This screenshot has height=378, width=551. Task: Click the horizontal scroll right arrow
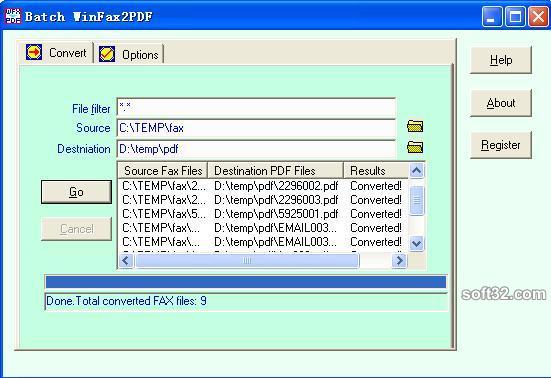(399, 260)
